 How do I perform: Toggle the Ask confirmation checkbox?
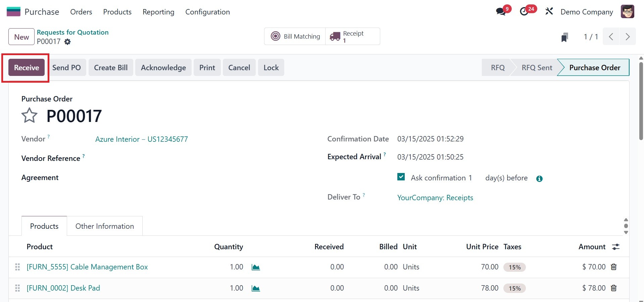point(401,177)
